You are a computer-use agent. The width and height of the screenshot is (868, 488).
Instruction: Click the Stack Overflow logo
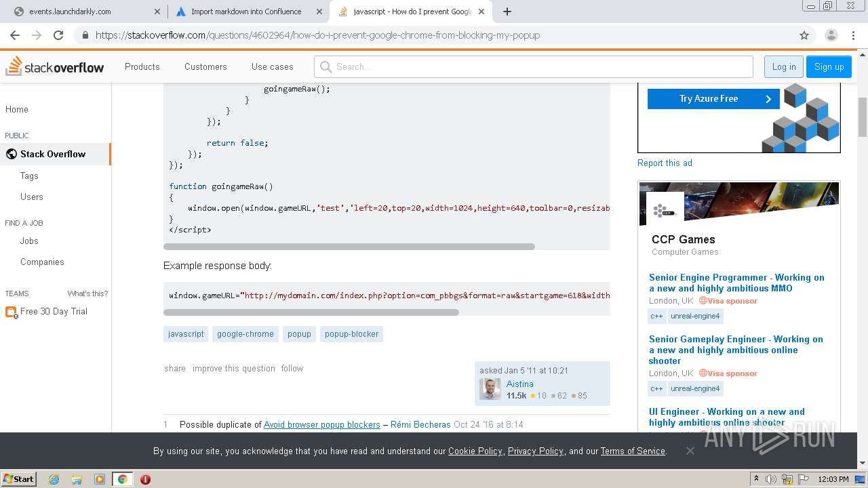[x=55, y=66]
